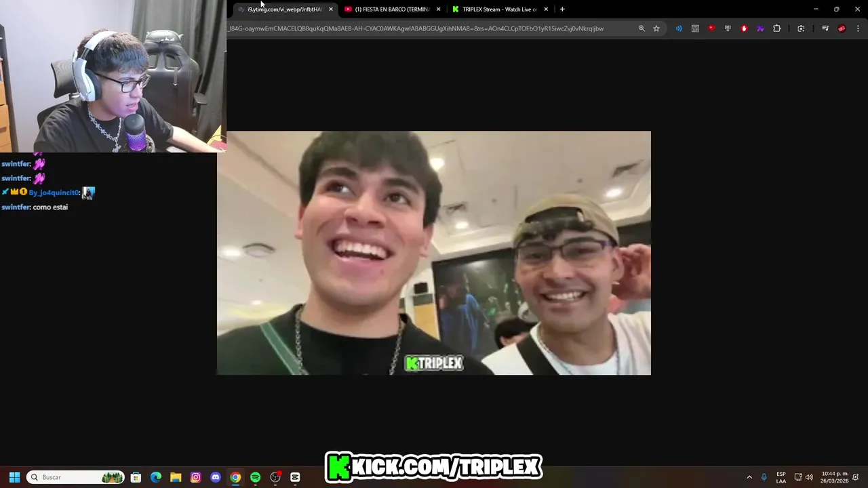Viewport: 868px width, 488px height.
Task: Open Discord from the taskbar
Action: (216, 477)
